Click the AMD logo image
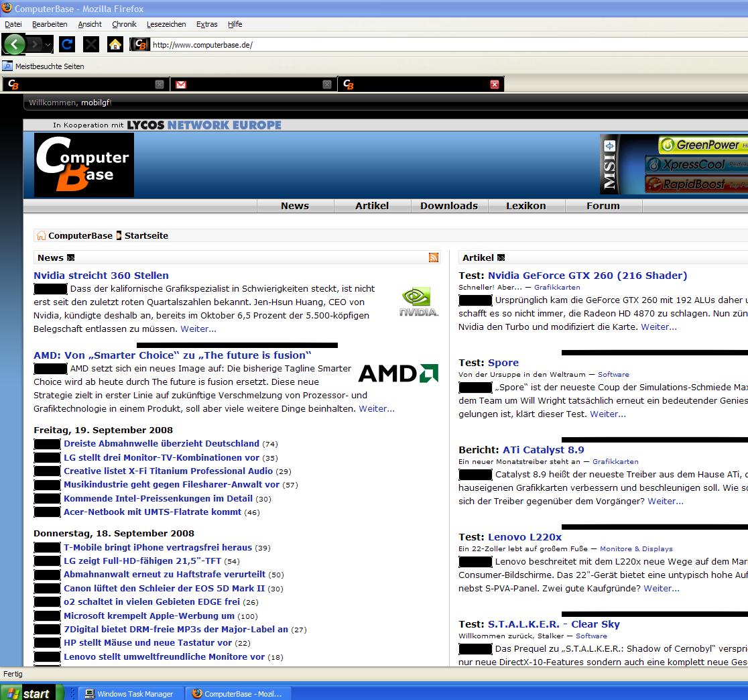This screenshot has width=748, height=700. (x=398, y=373)
